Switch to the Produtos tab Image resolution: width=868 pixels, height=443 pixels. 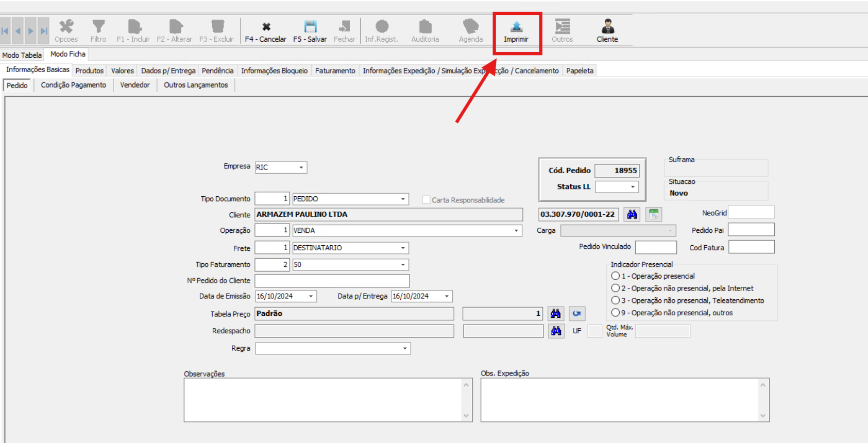click(90, 71)
